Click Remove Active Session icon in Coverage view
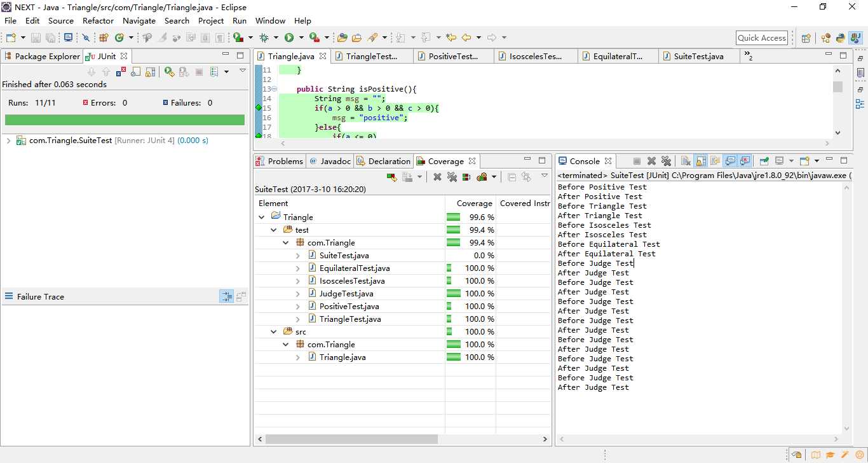The height and width of the screenshot is (463, 868). [x=437, y=177]
